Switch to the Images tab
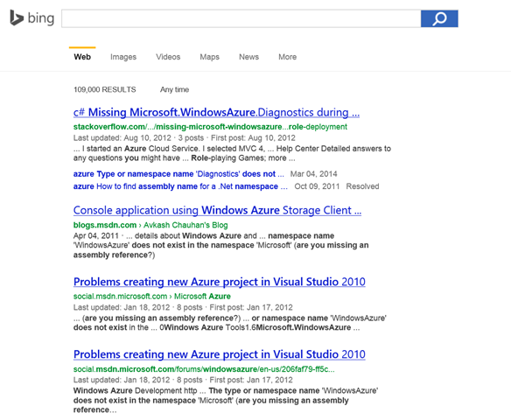511x420 pixels. pyautogui.click(x=123, y=57)
